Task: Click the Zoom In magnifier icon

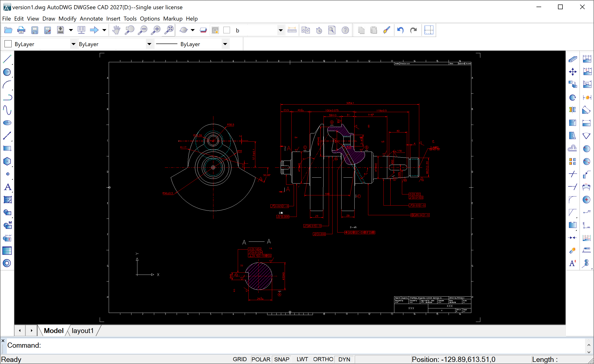Action: (156, 30)
